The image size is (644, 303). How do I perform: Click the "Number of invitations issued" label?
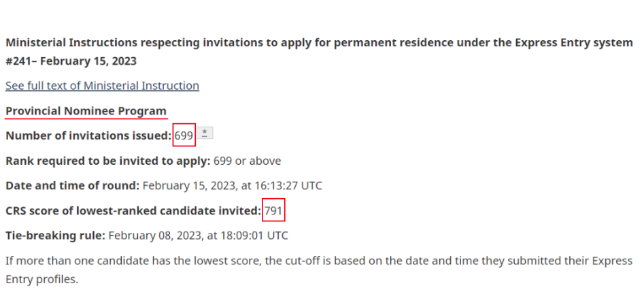tap(88, 135)
